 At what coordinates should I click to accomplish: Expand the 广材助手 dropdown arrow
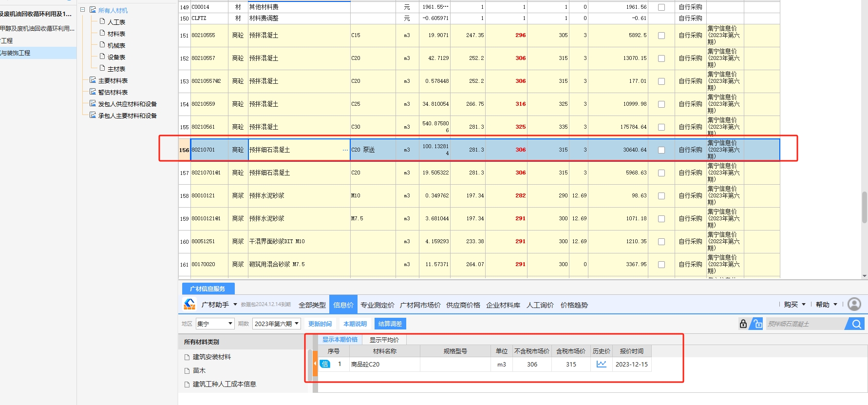pyautogui.click(x=235, y=305)
